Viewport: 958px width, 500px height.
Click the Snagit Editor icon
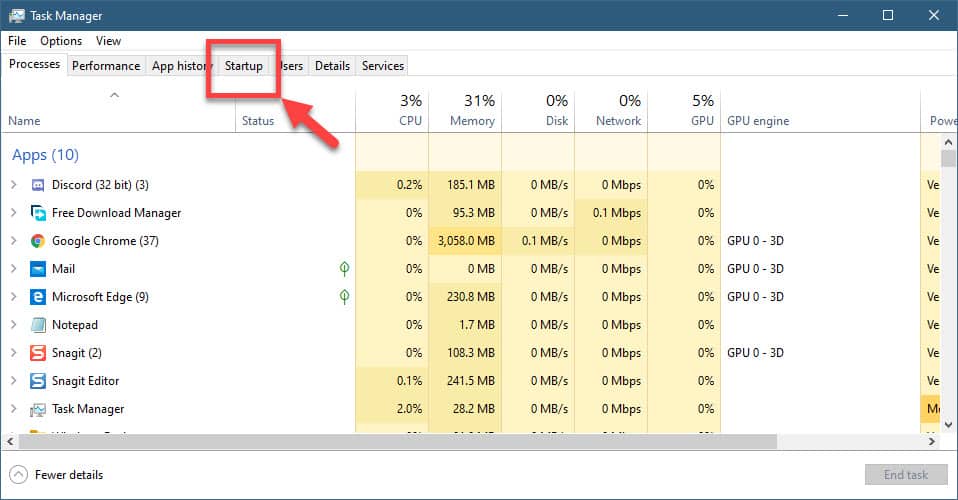38,381
